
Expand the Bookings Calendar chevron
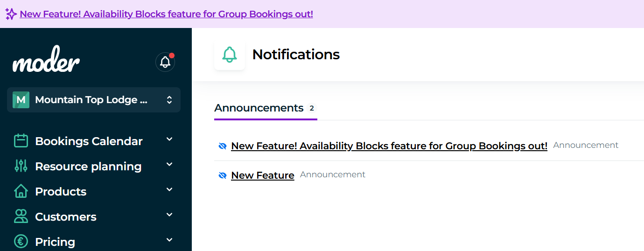coord(169,139)
